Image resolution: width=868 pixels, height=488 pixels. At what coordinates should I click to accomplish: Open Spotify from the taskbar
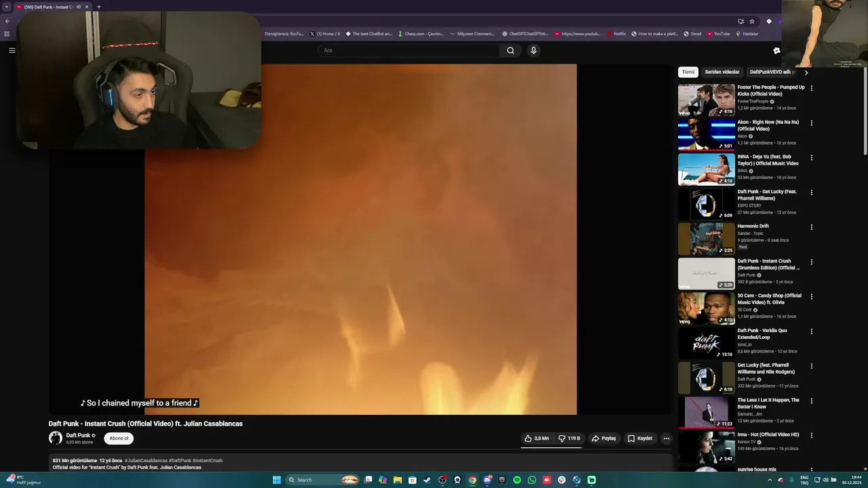(517, 480)
